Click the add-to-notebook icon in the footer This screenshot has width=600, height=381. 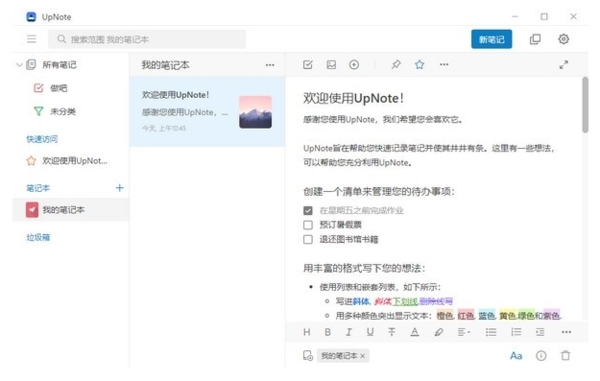pyautogui.click(x=308, y=356)
